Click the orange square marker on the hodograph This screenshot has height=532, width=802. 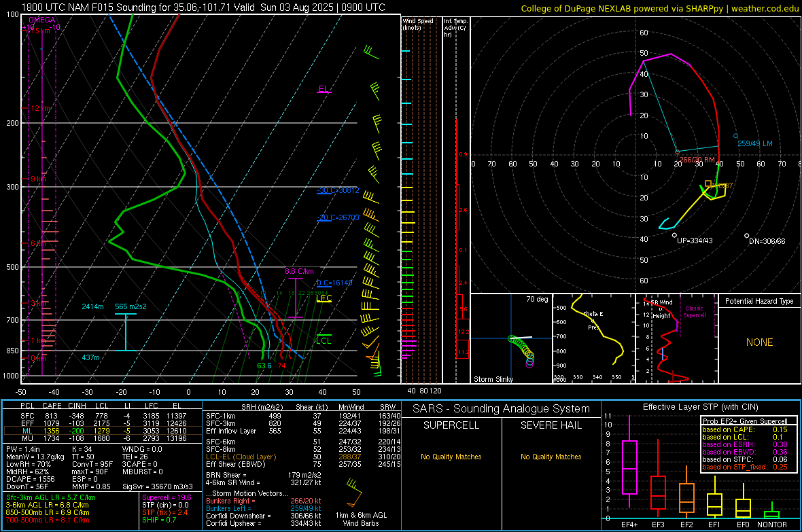(x=708, y=183)
